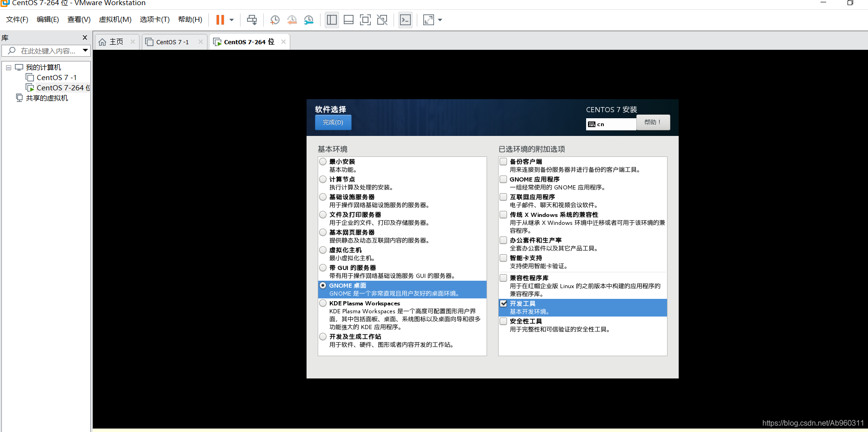Screen dimensions: 868x432
Task: Open the 编辑(E) menu
Action: [47, 20]
